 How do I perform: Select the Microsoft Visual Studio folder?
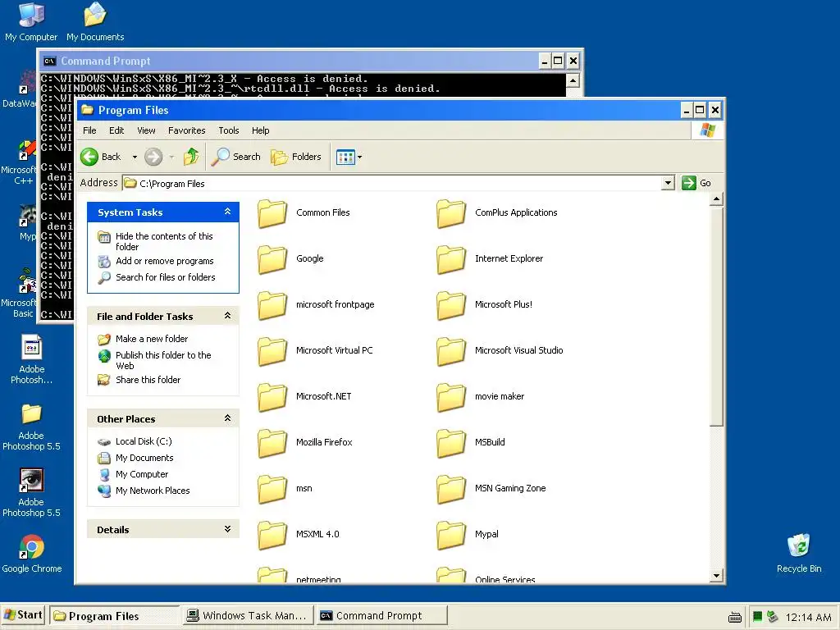(500, 351)
